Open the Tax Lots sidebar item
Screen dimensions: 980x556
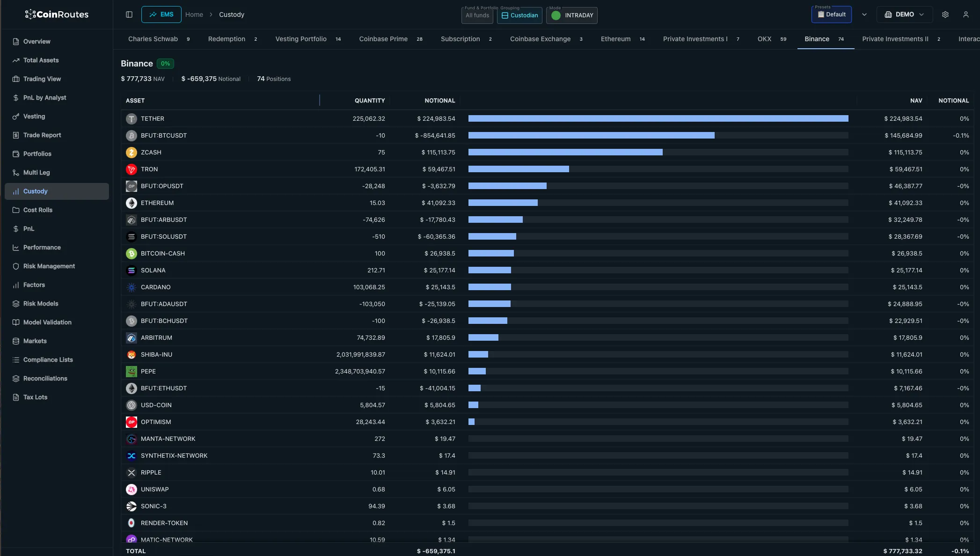tap(57, 397)
